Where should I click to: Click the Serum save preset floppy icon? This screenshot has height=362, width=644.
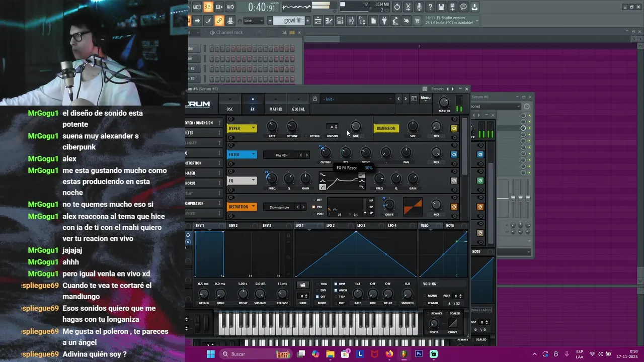pos(315,99)
